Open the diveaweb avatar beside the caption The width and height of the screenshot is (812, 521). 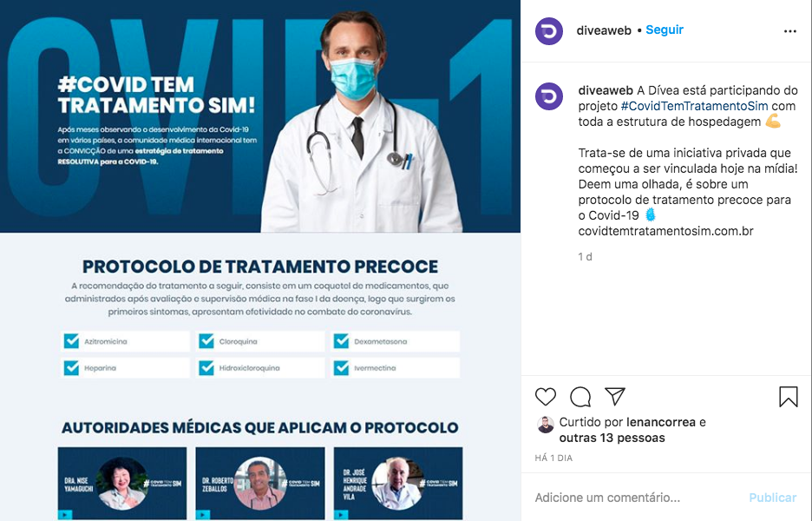pos(549,96)
